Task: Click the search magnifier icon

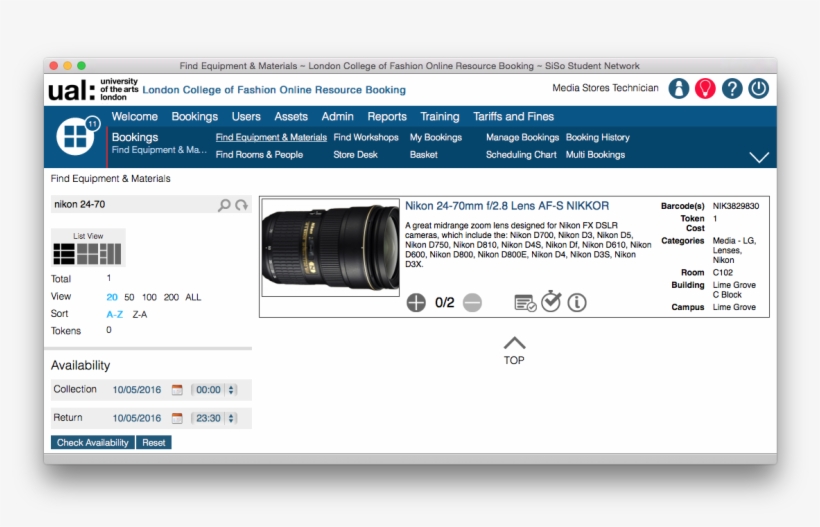Action: click(x=224, y=205)
